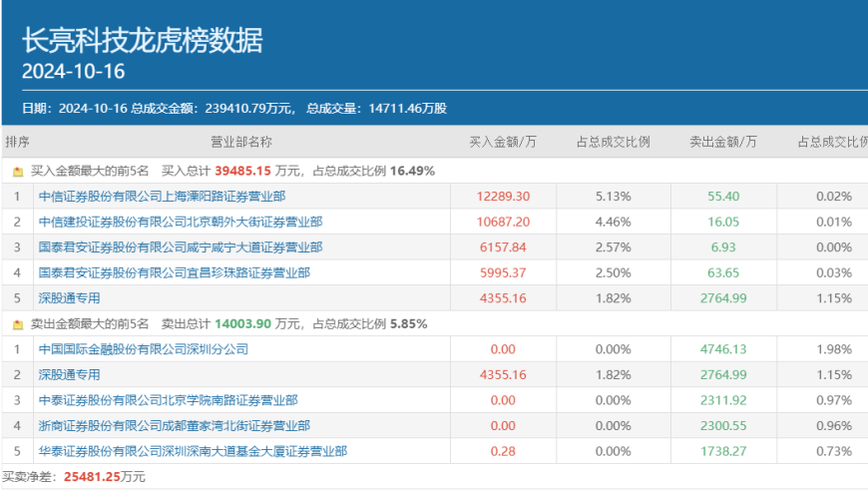
Task: Click the folder icon beside 买入金额最大的前5名
Action: 18,172
